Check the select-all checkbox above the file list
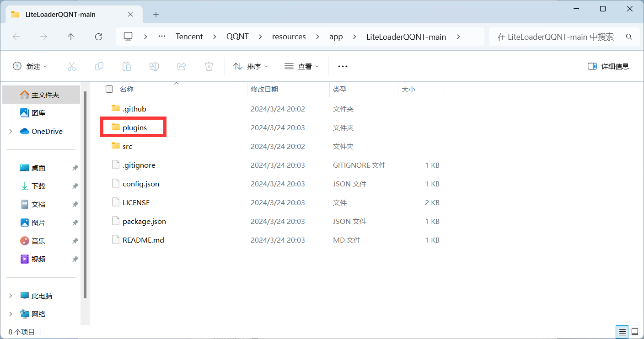 click(109, 89)
